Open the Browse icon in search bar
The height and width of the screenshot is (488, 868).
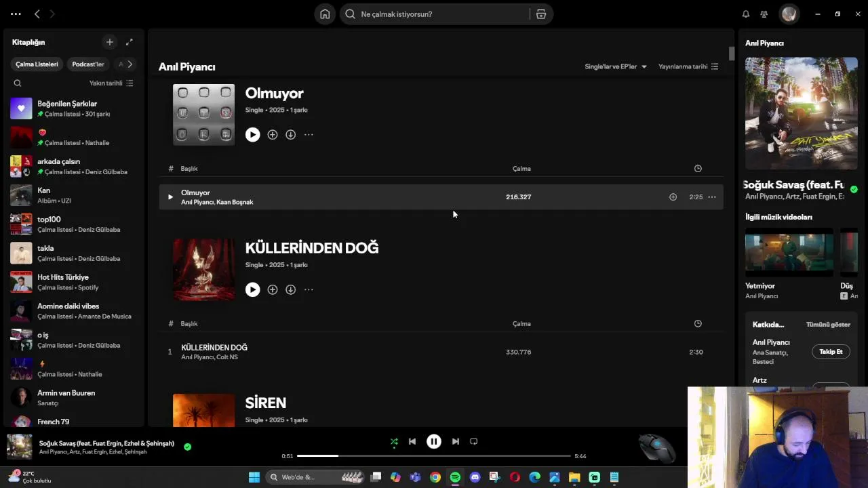[541, 14]
